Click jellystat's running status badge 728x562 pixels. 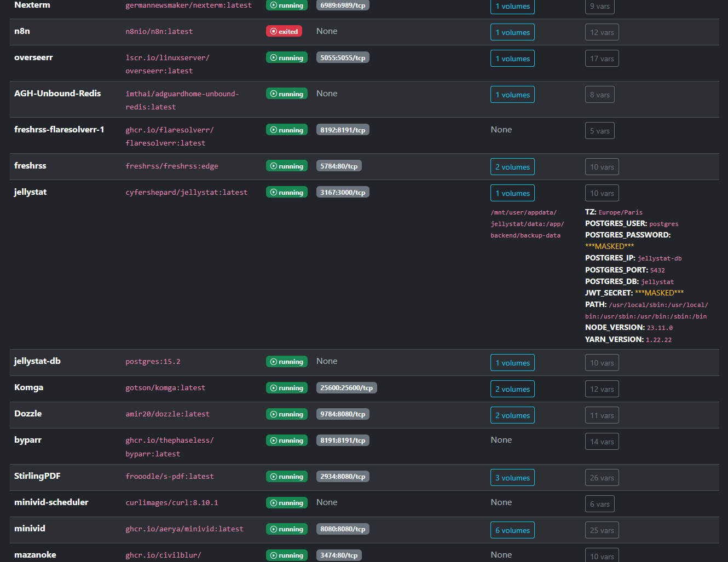287,192
